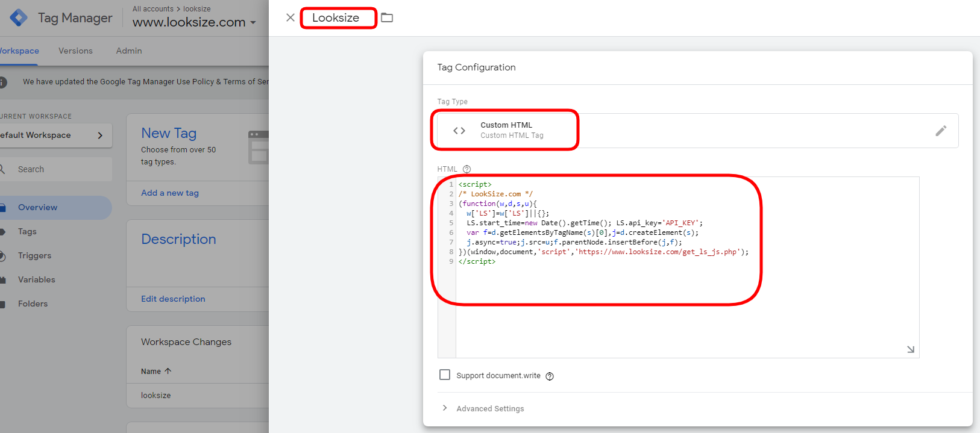The image size is (980, 433).
Task: Click the Tag Type label
Action: point(452,102)
